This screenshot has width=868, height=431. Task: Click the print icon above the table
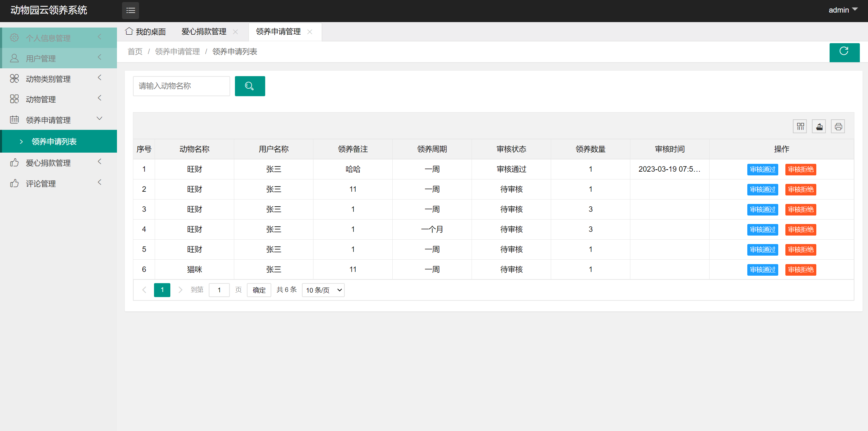coord(838,126)
